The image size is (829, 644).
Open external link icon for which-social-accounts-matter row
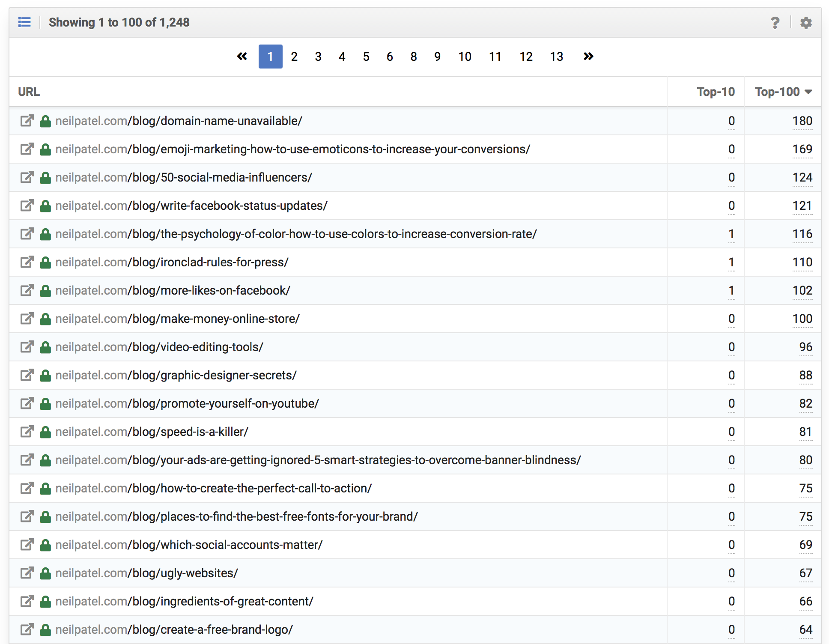[27, 545]
